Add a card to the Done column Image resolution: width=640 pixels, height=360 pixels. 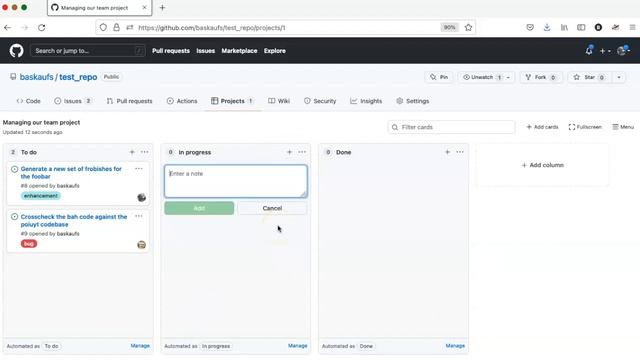447,152
